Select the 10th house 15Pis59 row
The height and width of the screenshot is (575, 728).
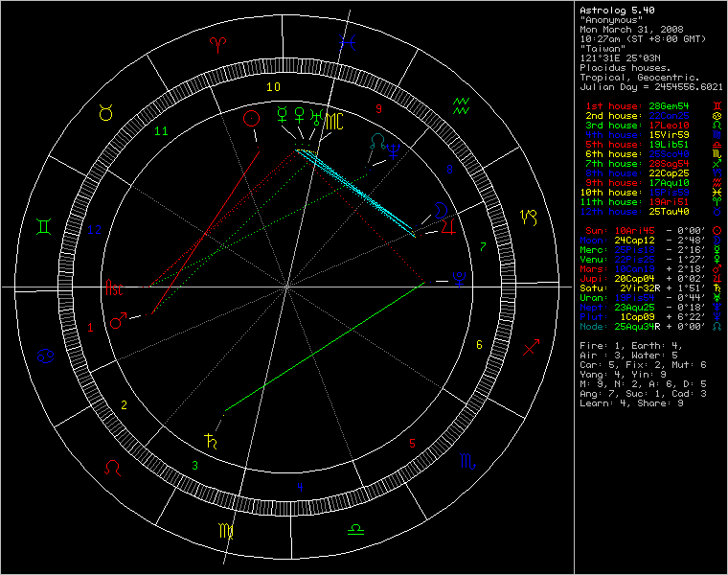pos(650,193)
